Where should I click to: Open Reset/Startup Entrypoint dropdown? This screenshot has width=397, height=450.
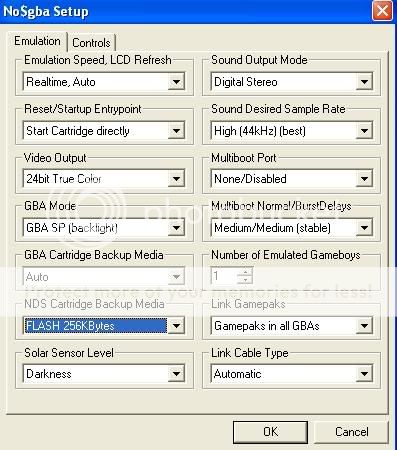(x=104, y=130)
